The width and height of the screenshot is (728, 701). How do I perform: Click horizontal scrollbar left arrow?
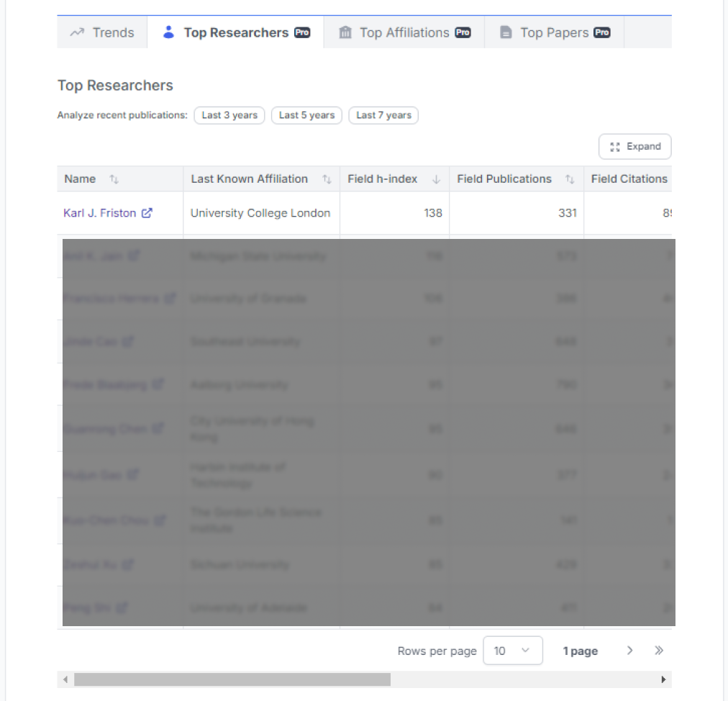pos(65,679)
